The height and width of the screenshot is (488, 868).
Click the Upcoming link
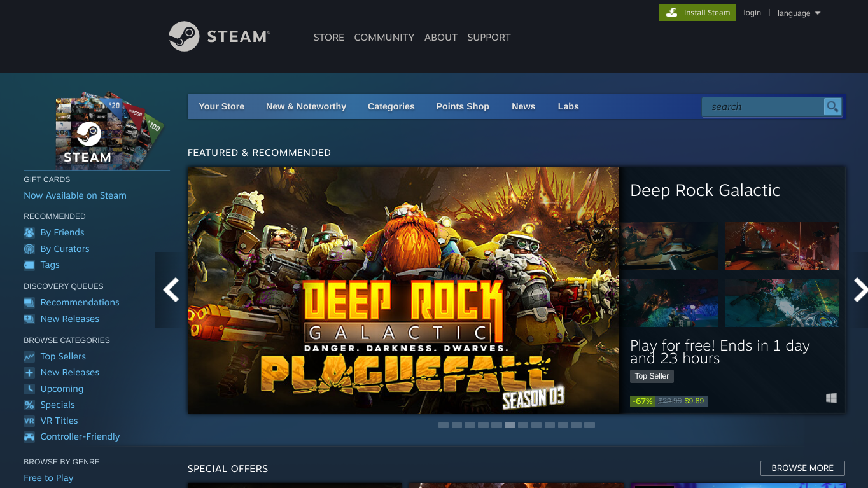tap(62, 389)
